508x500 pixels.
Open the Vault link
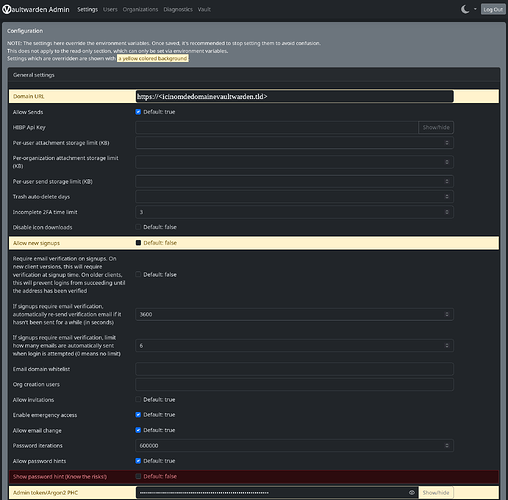click(204, 9)
